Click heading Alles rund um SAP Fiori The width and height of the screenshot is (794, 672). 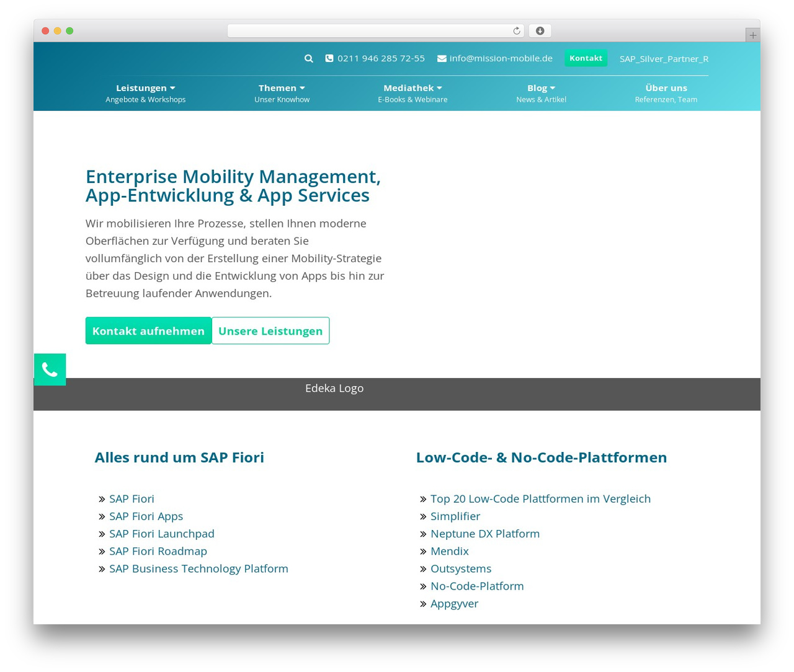coord(179,458)
